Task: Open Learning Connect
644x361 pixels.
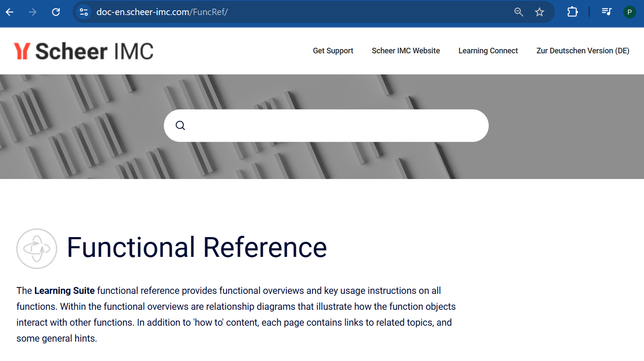Action: (x=488, y=50)
